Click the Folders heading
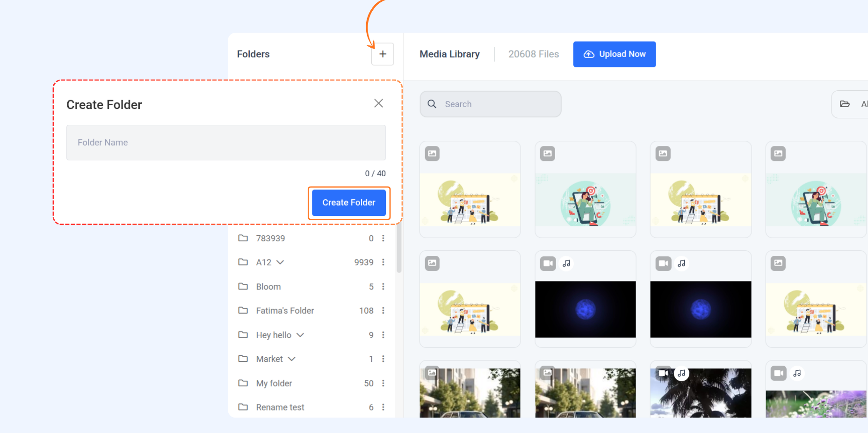The width and height of the screenshot is (868, 433). click(253, 54)
